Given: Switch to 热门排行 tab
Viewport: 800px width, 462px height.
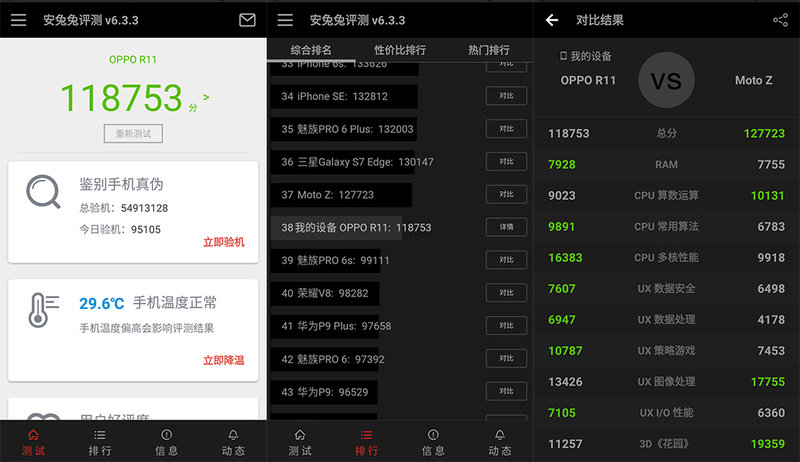Looking at the screenshot, I should pos(489,50).
